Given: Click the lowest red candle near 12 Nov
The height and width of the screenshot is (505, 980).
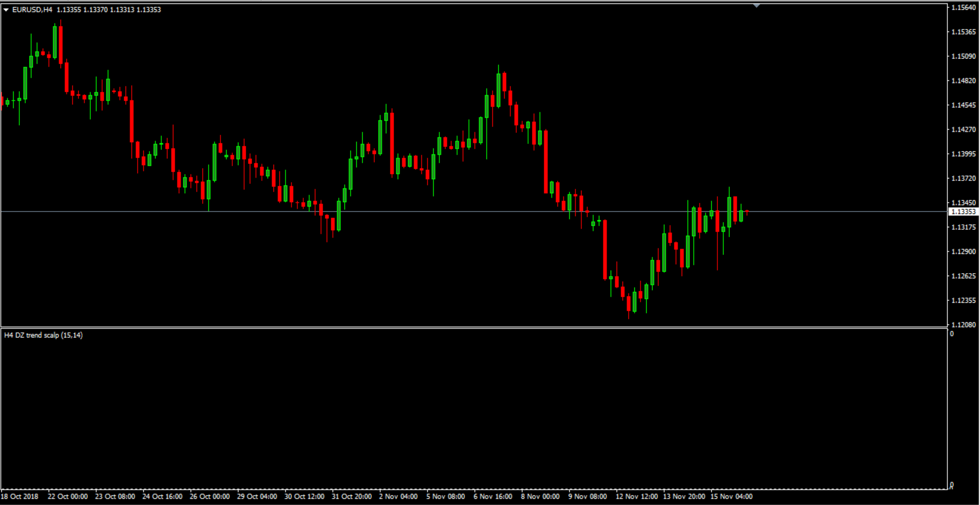Looking at the screenshot, I should pos(629,304).
